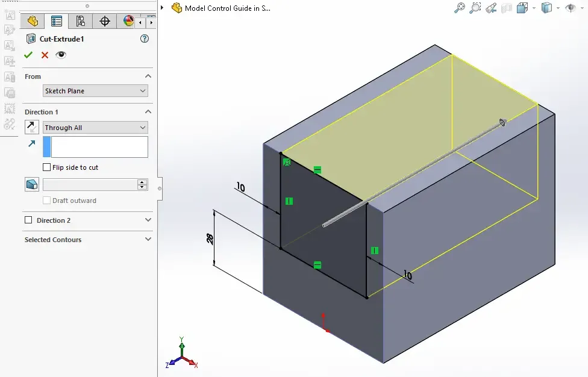
Task: Select the Model Control Guide in S... title
Action: pyautogui.click(x=227, y=8)
